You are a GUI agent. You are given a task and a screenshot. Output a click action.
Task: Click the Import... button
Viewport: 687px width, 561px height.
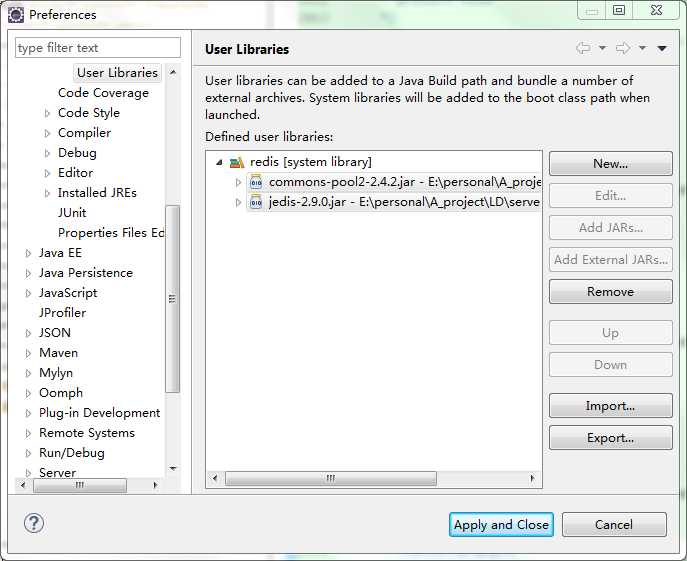click(610, 406)
